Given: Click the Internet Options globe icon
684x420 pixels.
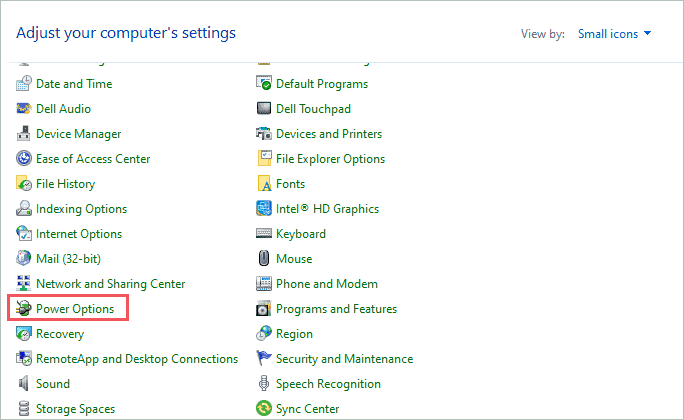Looking at the screenshot, I should 24,233.
